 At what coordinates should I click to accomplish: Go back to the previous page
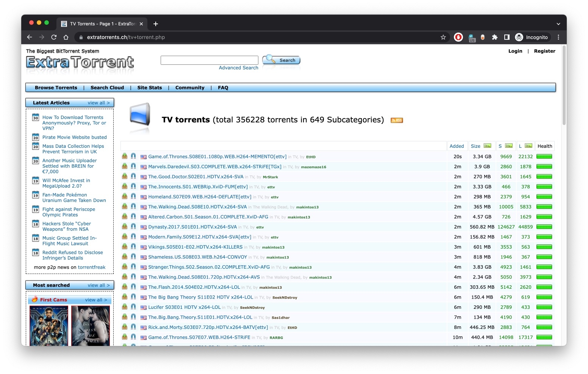pos(30,37)
